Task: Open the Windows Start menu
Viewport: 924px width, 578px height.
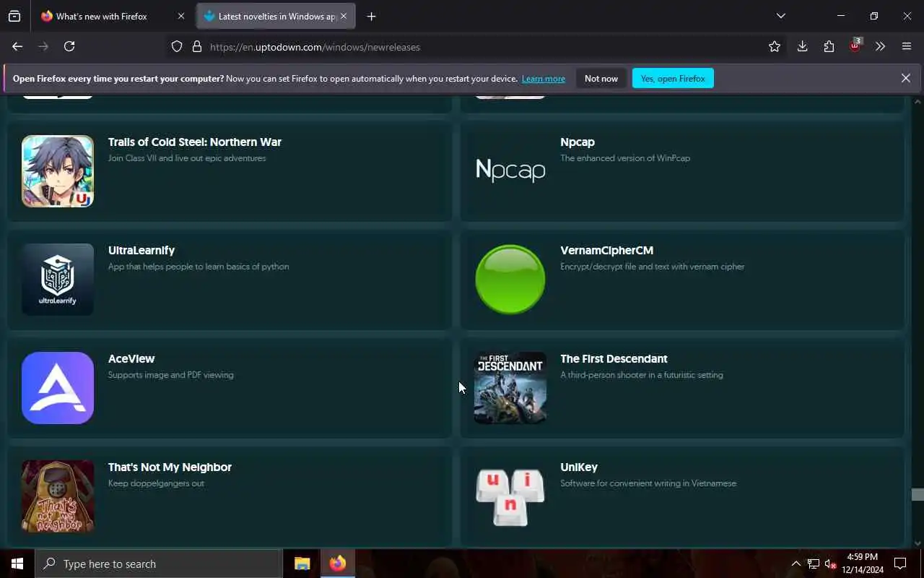Action: (17, 564)
